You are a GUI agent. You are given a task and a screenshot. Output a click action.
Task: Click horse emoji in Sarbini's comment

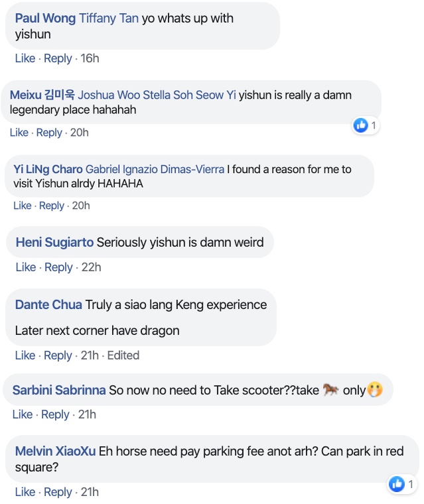pyautogui.click(x=330, y=390)
